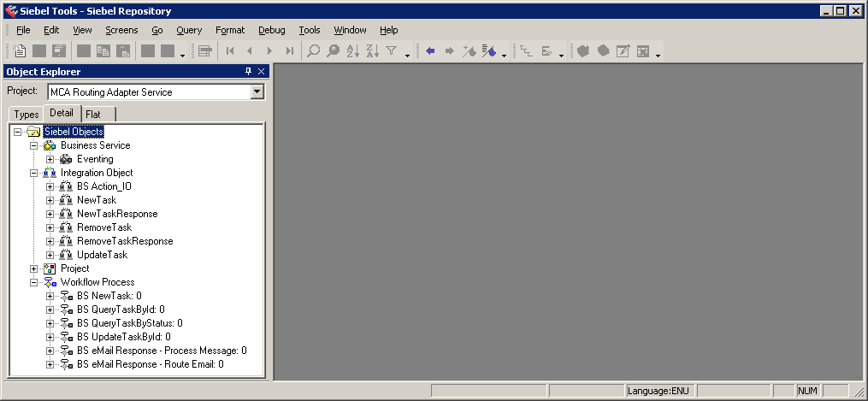This screenshot has width=868, height=401.
Task: Pin the Object Explorer panel
Action: pos(249,71)
